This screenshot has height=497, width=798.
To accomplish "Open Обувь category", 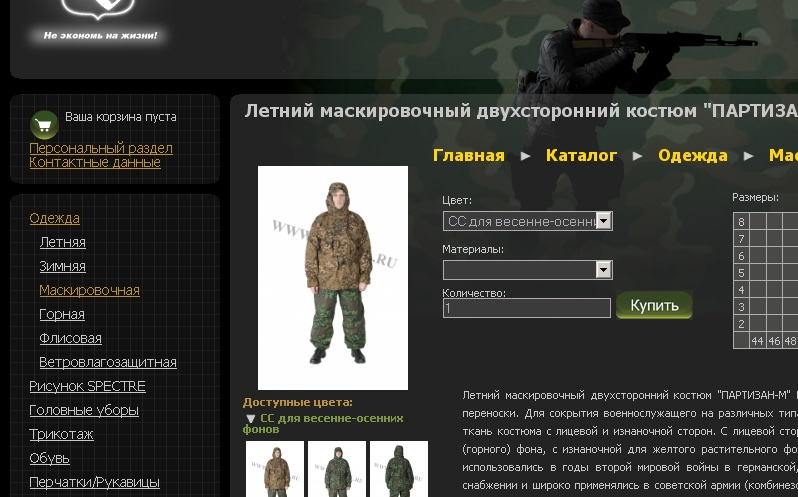I will (49, 458).
